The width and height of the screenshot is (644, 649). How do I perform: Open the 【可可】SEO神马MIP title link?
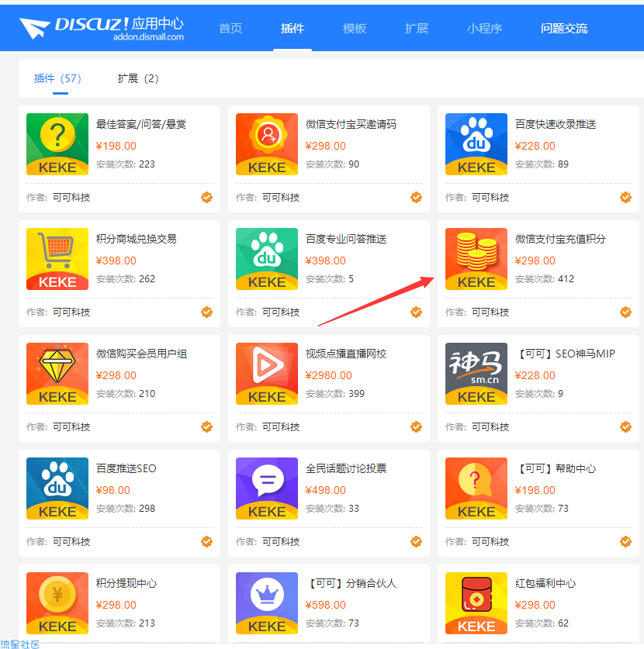point(566,354)
